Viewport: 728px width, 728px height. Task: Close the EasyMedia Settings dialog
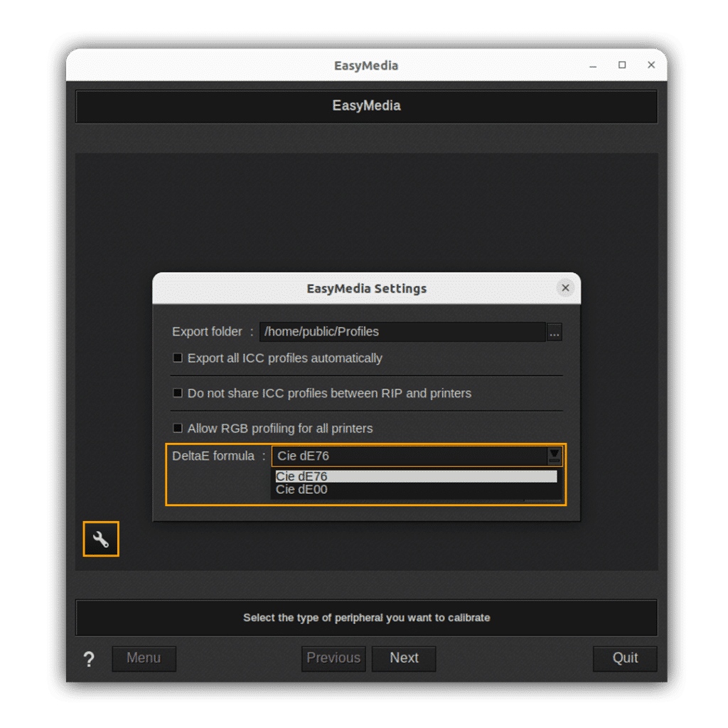565,288
